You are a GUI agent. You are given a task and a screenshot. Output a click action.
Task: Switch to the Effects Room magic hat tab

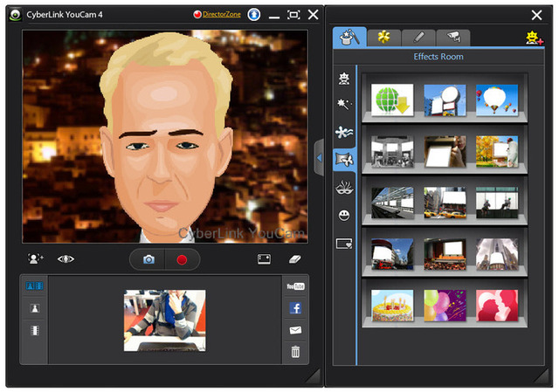pyautogui.click(x=349, y=37)
